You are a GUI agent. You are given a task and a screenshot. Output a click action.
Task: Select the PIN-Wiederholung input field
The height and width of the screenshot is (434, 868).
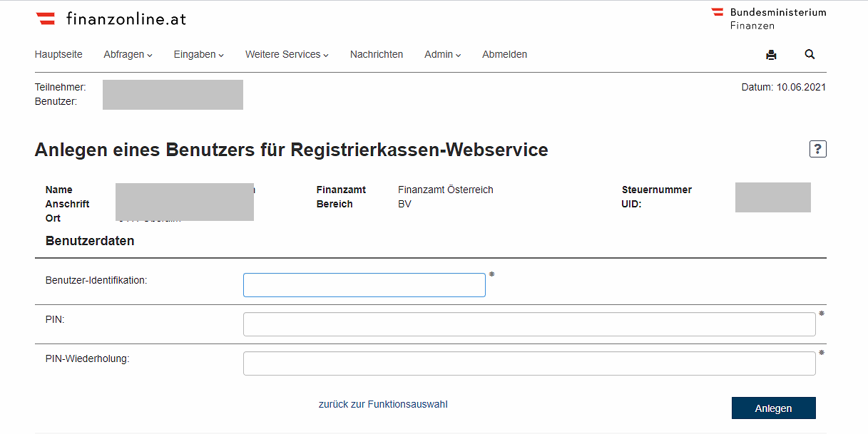tap(529, 363)
